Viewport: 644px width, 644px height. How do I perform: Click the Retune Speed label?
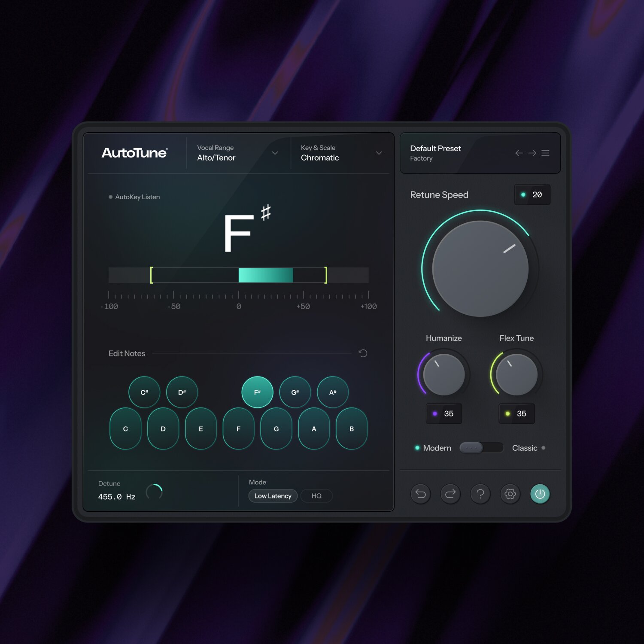(439, 195)
